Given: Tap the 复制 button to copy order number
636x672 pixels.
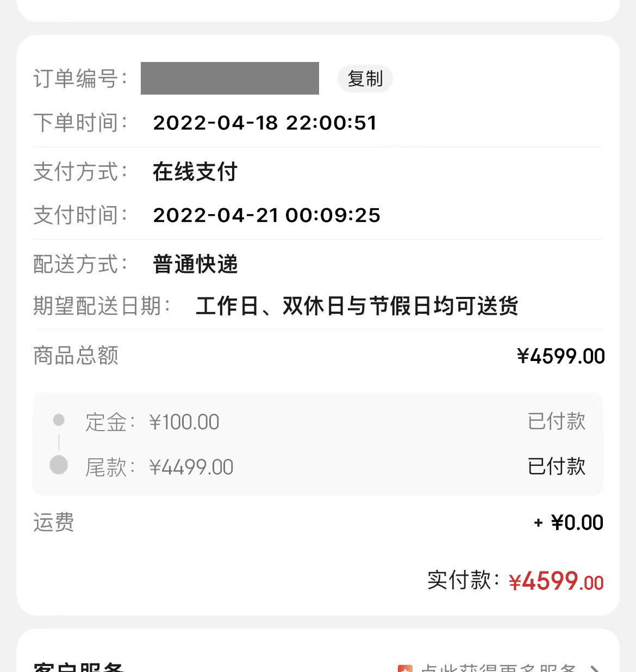Looking at the screenshot, I should (365, 79).
